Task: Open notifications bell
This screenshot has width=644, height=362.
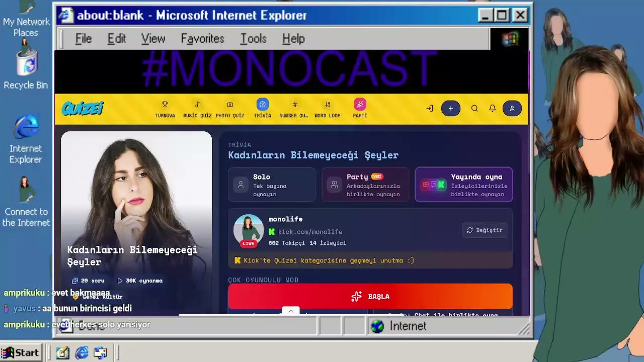Action: tap(493, 108)
